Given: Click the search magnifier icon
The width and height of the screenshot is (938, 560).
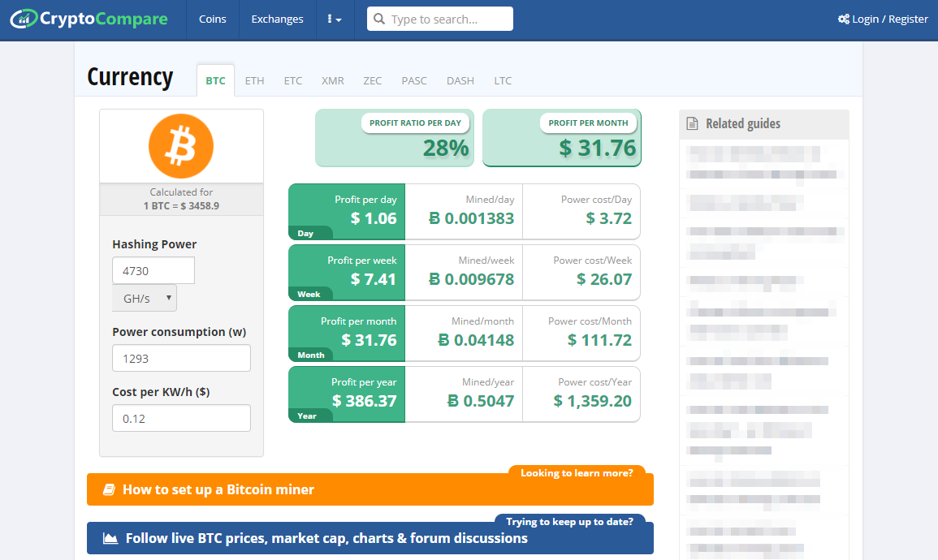Looking at the screenshot, I should 378,19.
